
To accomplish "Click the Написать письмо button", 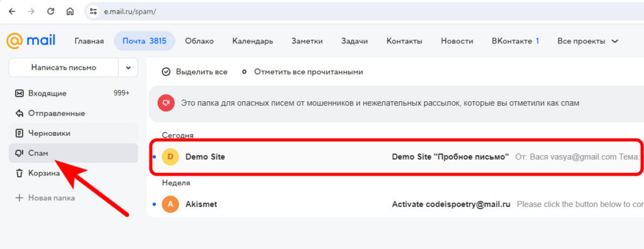I will tap(64, 67).
